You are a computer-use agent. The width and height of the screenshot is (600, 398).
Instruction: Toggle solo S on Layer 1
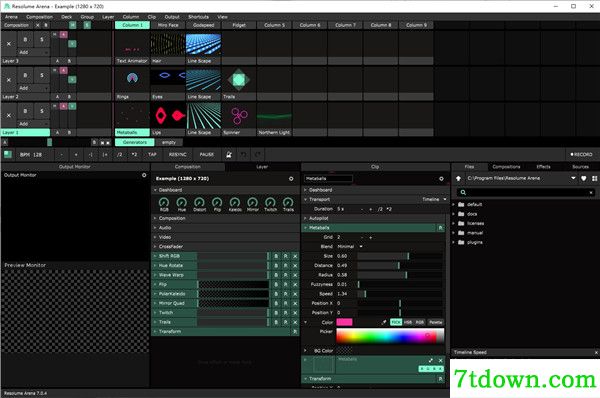pos(42,111)
